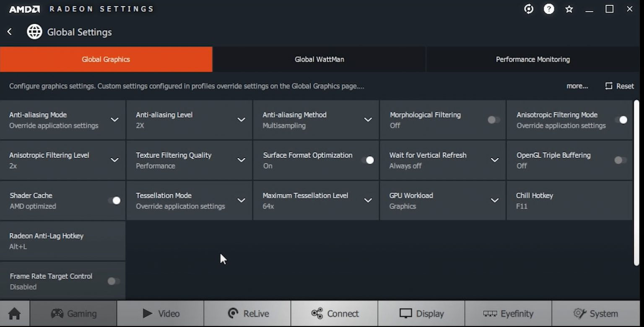This screenshot has height=327, width=644.
Task: Go to Home via house icon
Action: pyautogui.click(x=15, y=314)
